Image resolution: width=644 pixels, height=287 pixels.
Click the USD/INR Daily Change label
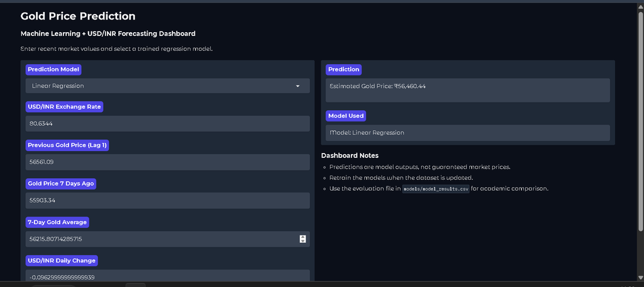[x=62, y=261]
